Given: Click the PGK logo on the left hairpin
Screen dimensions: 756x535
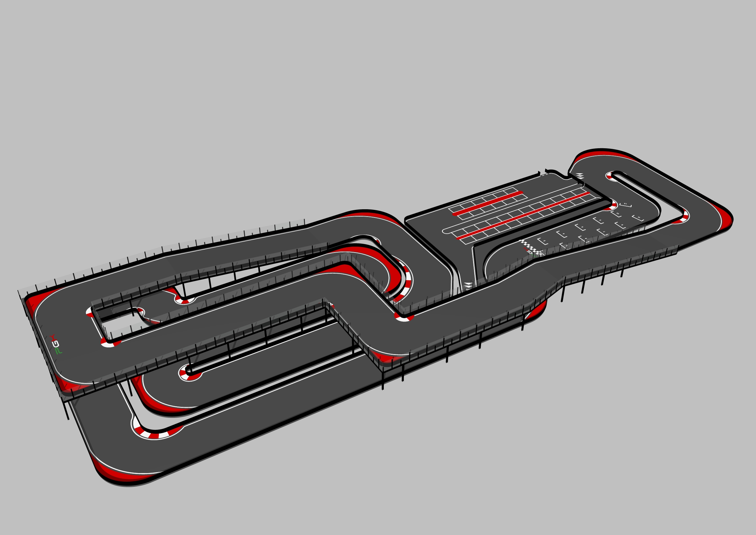Looking at the screenshot, I should [56, 344].
